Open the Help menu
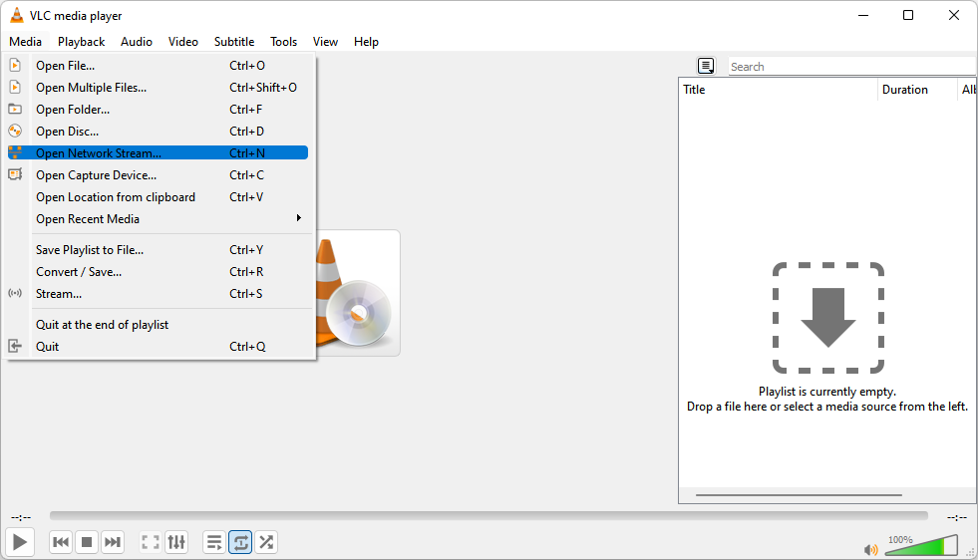This screenshot has height=560, width=978. point(366,42)
